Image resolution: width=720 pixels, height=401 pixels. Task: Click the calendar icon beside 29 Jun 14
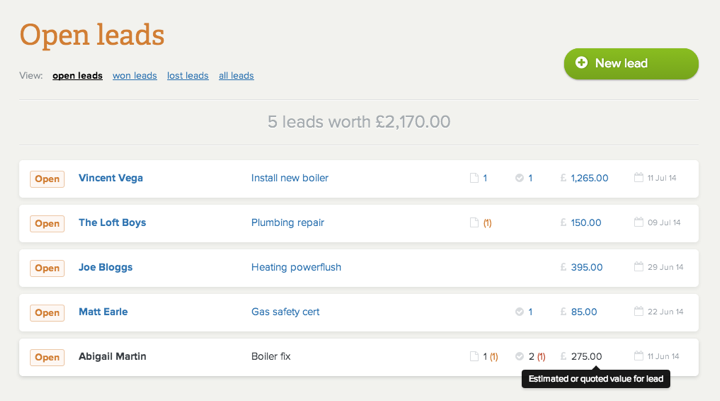[638, 266]
